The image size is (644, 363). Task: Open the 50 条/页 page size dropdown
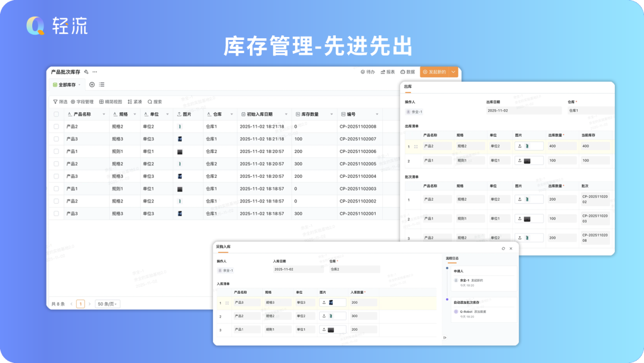tap(107, 304)
